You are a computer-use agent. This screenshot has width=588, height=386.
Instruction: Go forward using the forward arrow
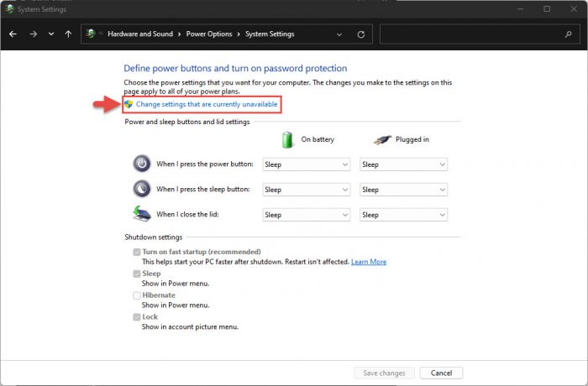pyautogui.click(x=33, y=34)
